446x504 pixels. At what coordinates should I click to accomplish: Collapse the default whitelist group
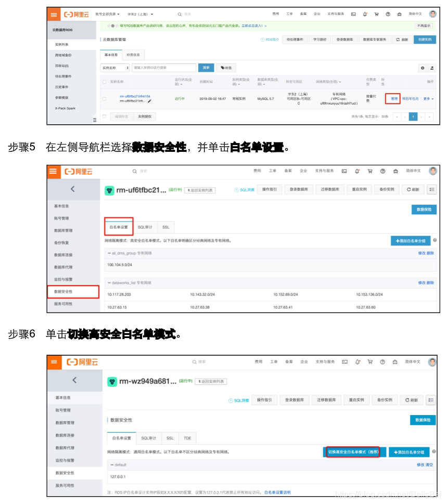(x=112, y=465)
